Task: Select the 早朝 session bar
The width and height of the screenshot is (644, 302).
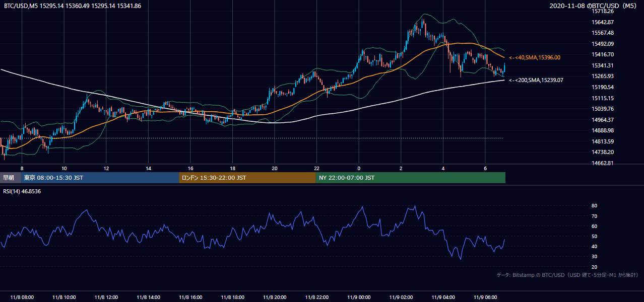Action: pos(10,178)
